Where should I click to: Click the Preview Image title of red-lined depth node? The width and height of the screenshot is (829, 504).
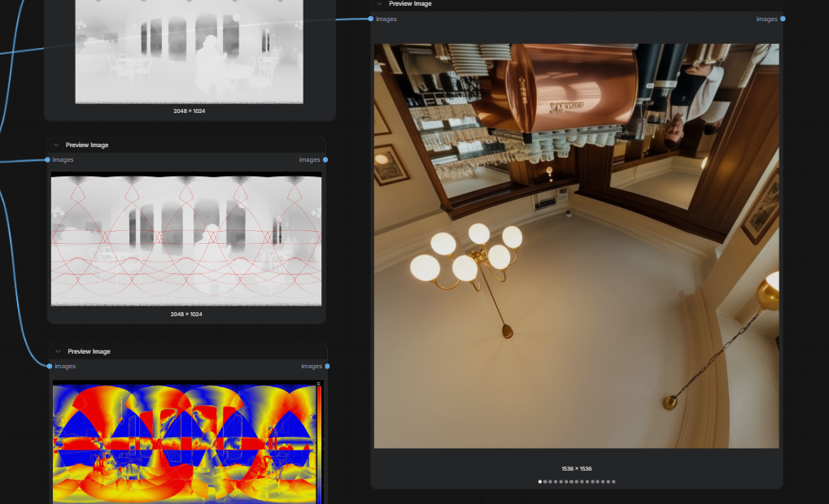[x=87, y=145]
